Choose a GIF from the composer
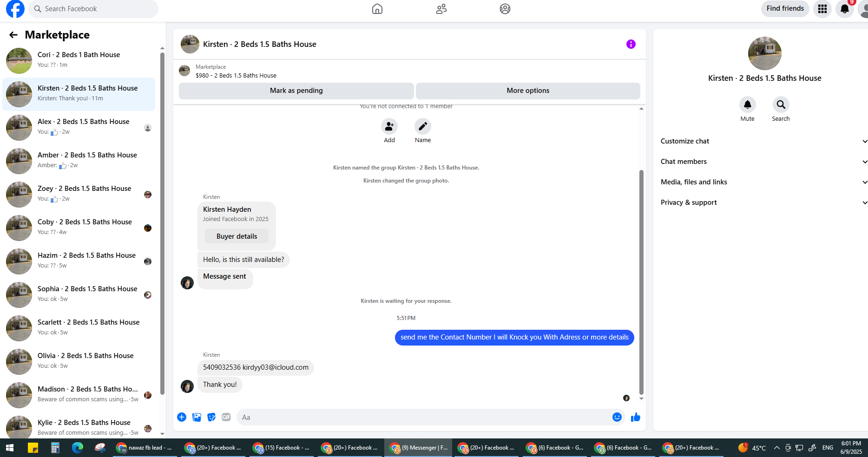Image resolution: width=868 pixels, height=457 pixels. point(226,417)
